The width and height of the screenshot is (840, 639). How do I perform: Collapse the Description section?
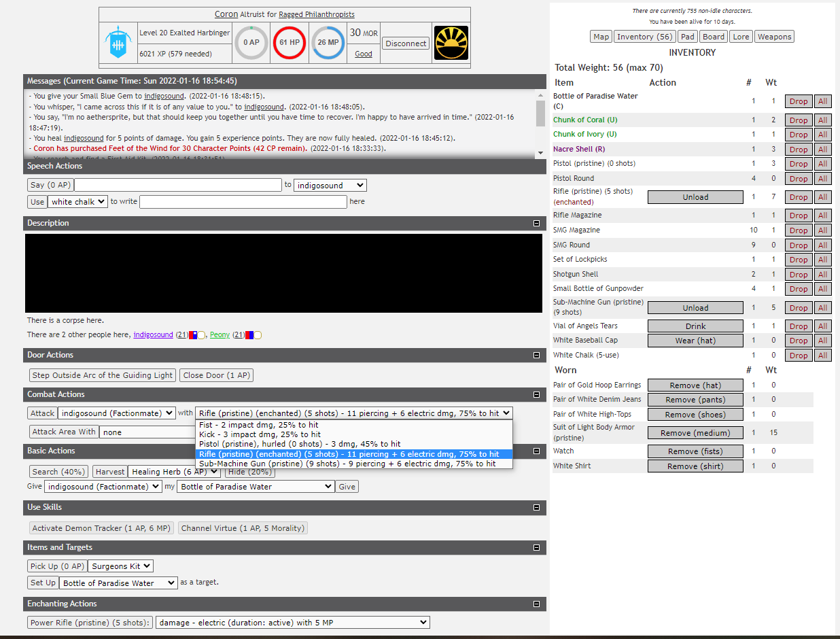[536, 223]
